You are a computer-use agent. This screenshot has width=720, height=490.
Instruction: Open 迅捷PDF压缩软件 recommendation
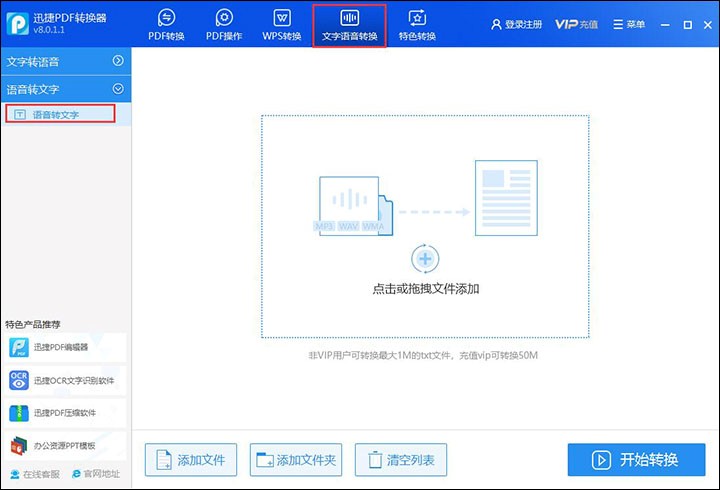coord(65,413)
